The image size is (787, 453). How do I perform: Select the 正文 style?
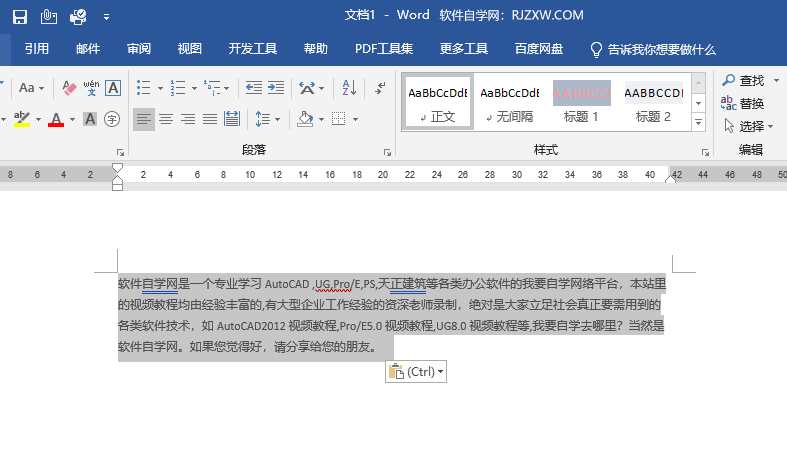(x=438, y=103)
